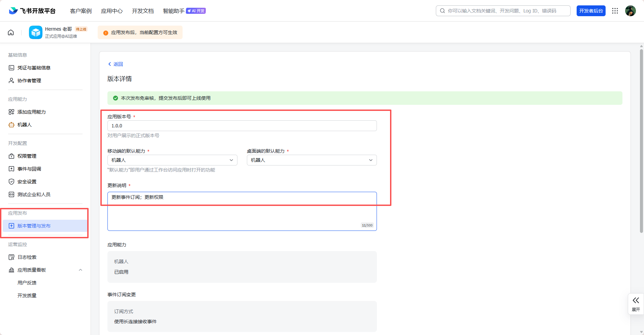Click 对用户展示的正式版本号 hint text
The width and height of the screenshot is (644, 335).
coord(133,135)
